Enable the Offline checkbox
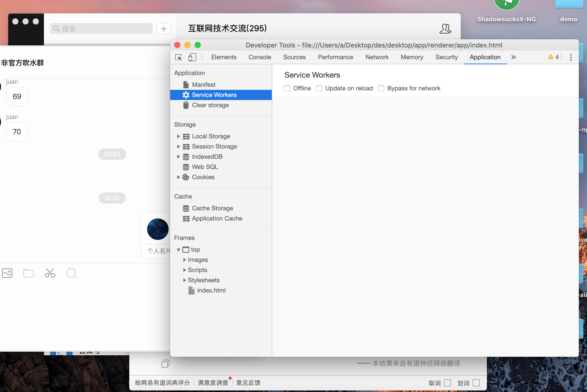The width and height of the screenshot is (587, 392). click(287, 88)
